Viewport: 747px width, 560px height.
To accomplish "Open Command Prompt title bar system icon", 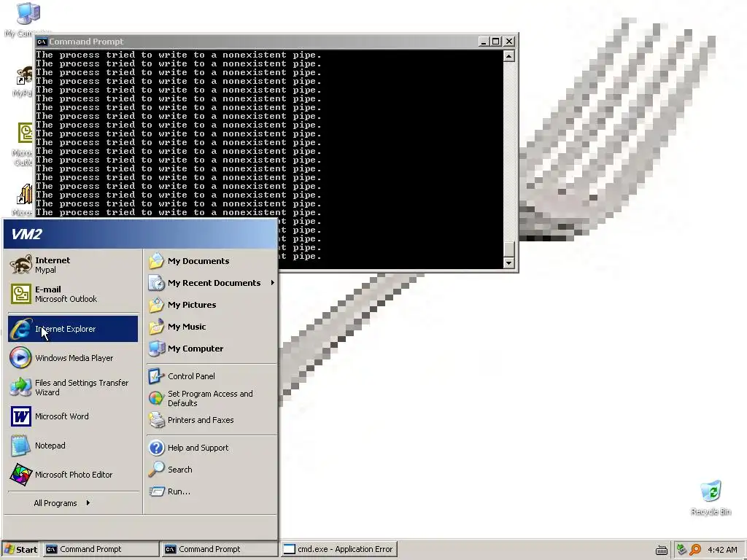I will (x=42, y=42).
